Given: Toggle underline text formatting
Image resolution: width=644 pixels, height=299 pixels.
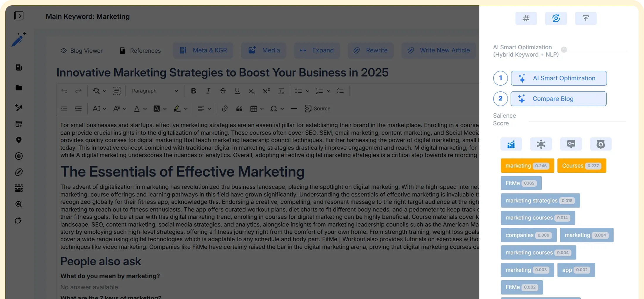Looking at the screenshot, I should tap(237, 91).
